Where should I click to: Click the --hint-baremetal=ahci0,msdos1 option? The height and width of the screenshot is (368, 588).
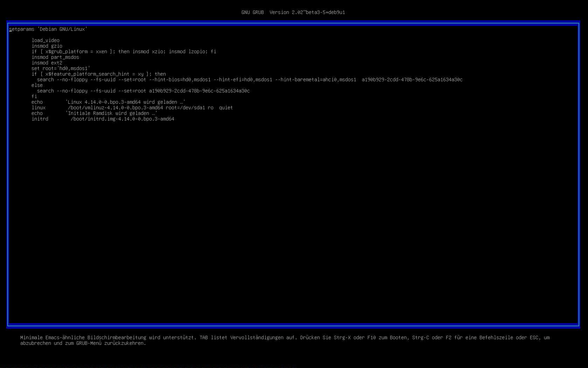coord(316,80)
